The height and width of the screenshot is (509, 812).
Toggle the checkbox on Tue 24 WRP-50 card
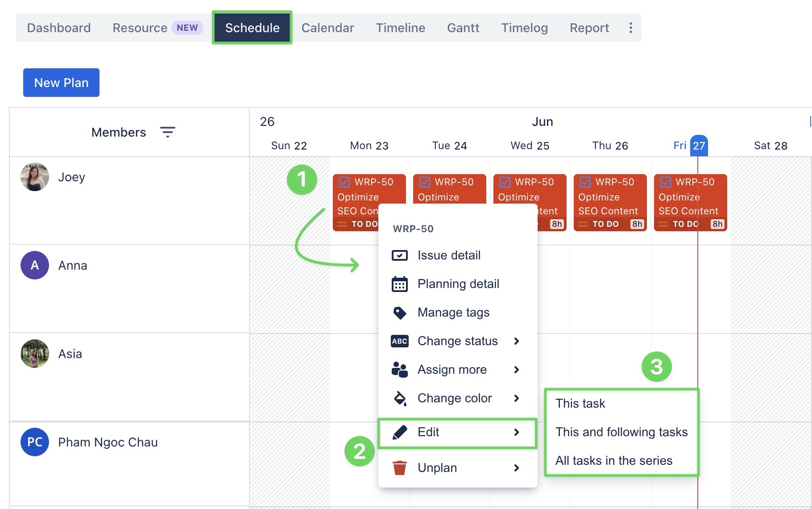click(424, 182)
